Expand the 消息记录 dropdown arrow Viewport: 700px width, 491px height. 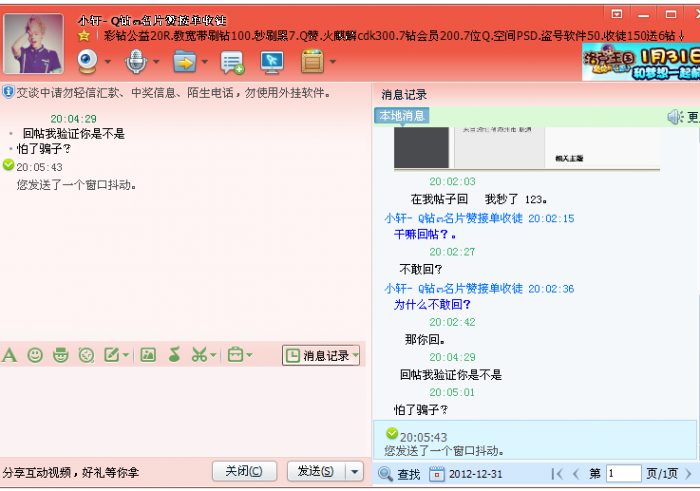coord(356,356)
